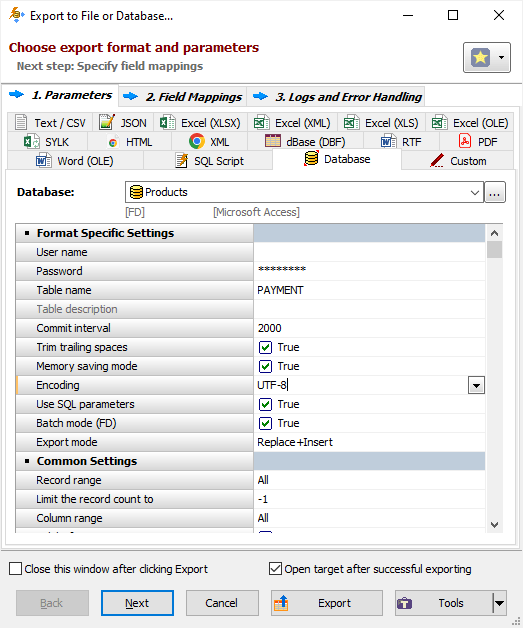Click the Next button
This screenshot has width=523, height=628.
pos(137,603)
